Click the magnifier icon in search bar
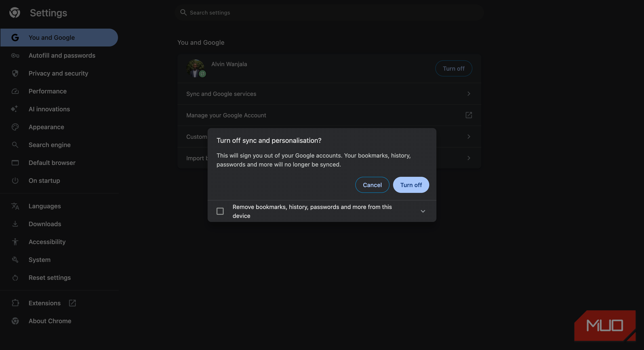Viewport: 644px width, 350px height. coord(183,13)
